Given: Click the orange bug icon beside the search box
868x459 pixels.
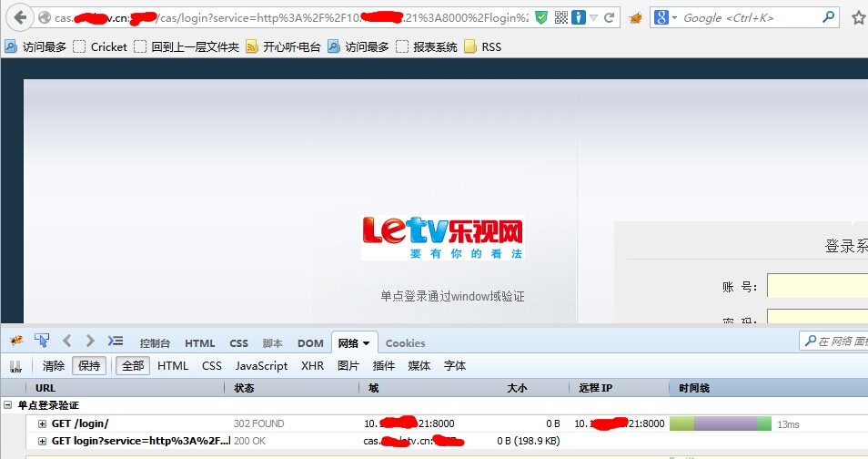Looking at the screenshot, I should [635, 18].
